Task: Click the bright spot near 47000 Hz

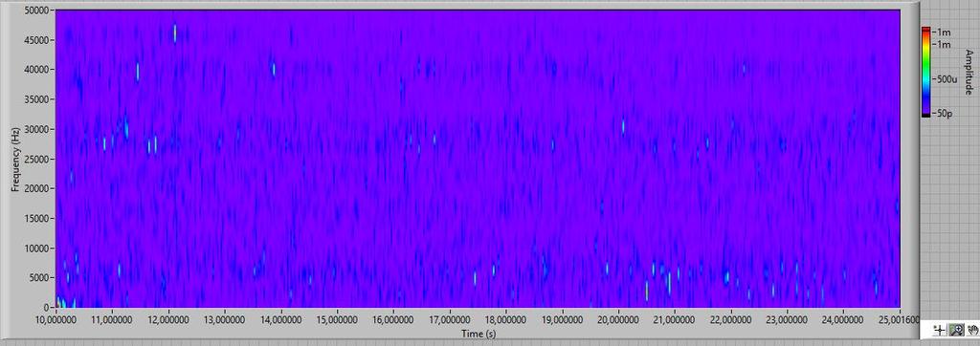Action: pyautogui.click(x=175, y=32)
